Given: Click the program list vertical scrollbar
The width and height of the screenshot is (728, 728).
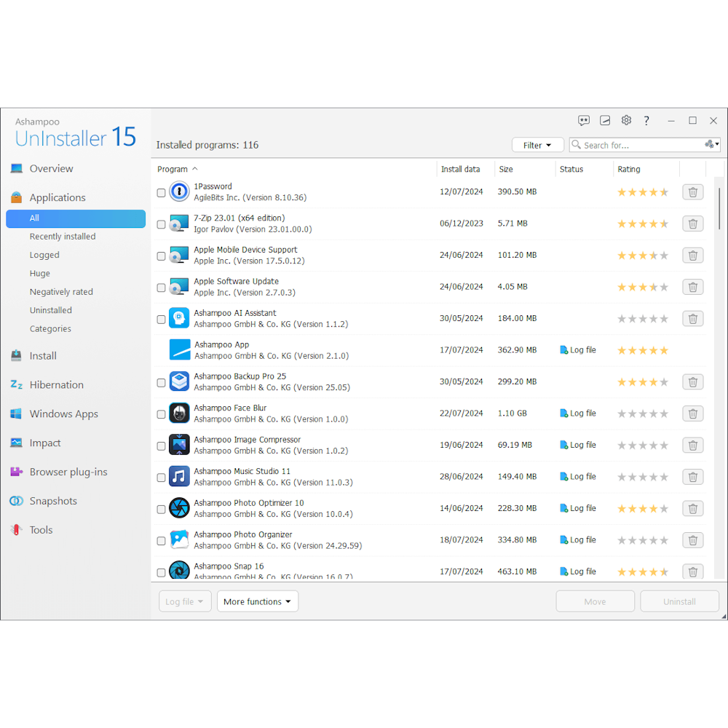Looking at the screenshot, I should [719, 208].
